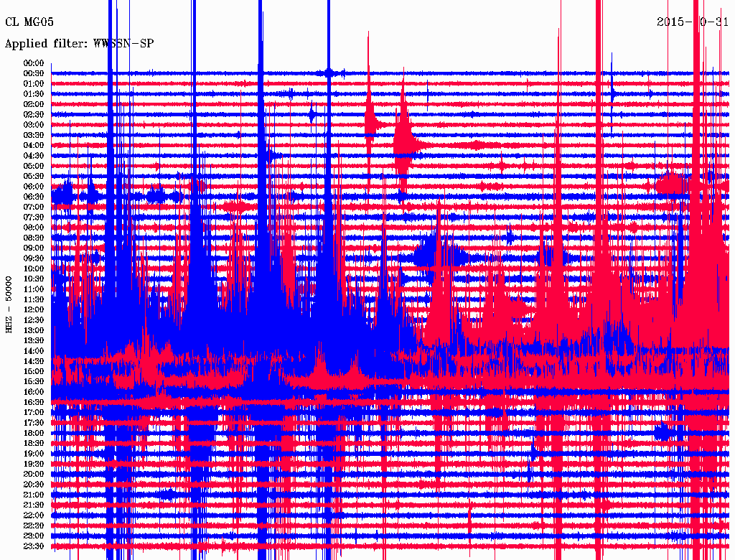Select the 04:00 time label
Screen dimensions: 735x560
(x=34, y=146)
